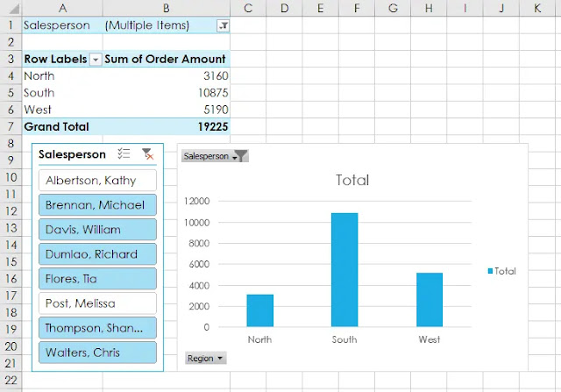Select the North row label cell
The image size is (561, 392).
click(62, 76)
